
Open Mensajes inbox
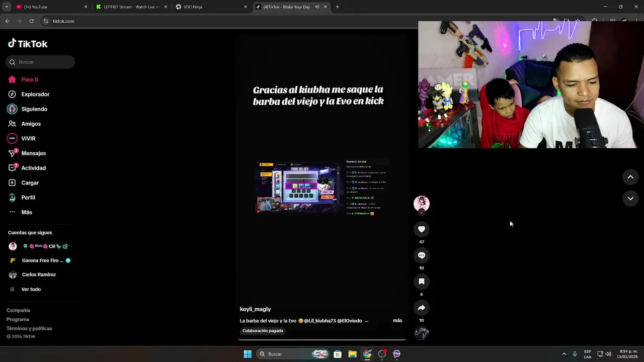(27, 153)
